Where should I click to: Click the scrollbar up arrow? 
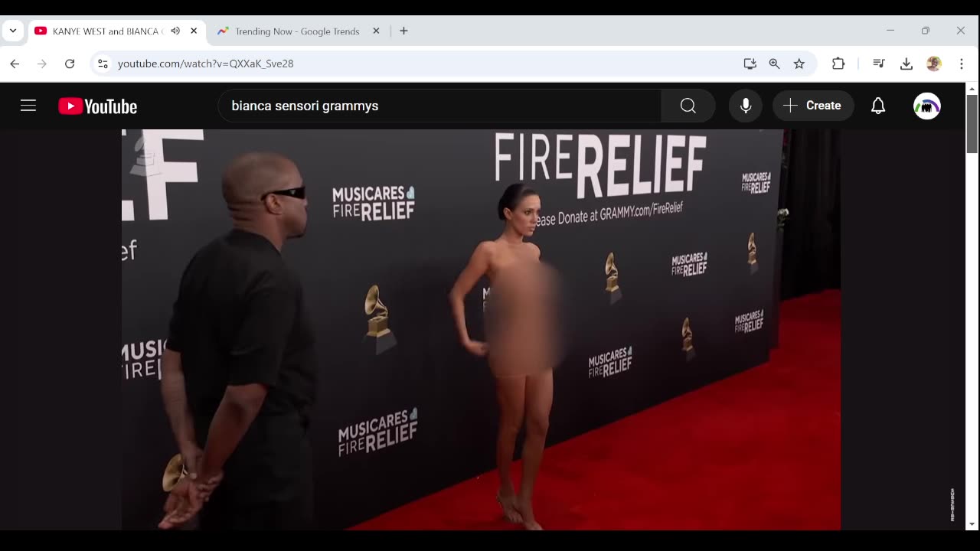972,88
